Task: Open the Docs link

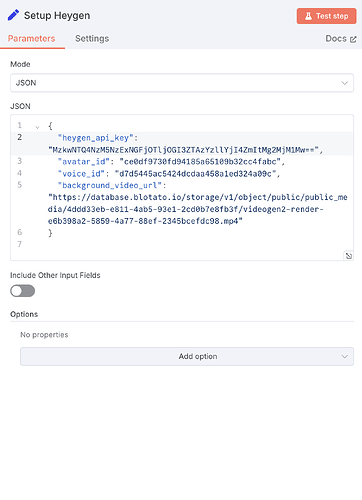Action: point(341,39)
